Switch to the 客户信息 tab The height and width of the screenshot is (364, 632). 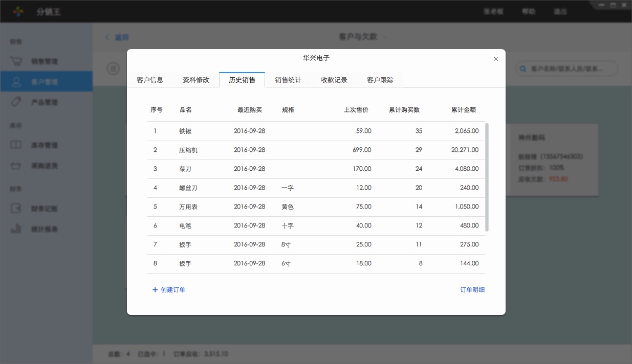(x=150, y=80)
